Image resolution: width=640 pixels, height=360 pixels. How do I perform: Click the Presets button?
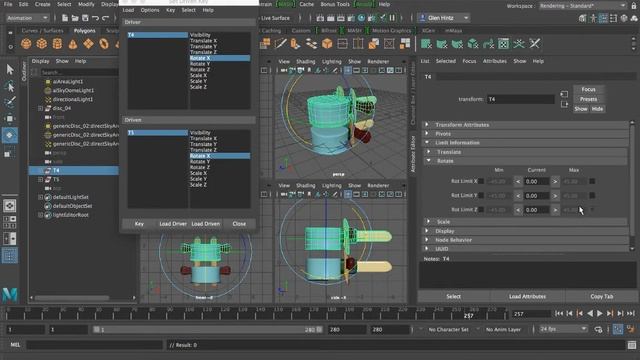pyautogui.click(x=589, y=99)
